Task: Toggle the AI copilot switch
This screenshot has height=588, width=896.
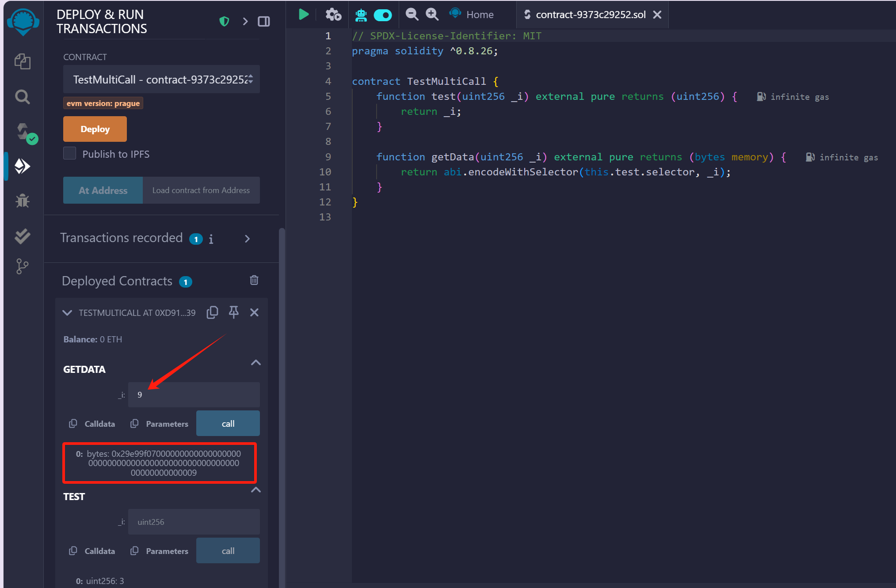Action: (x=383, y=15)
